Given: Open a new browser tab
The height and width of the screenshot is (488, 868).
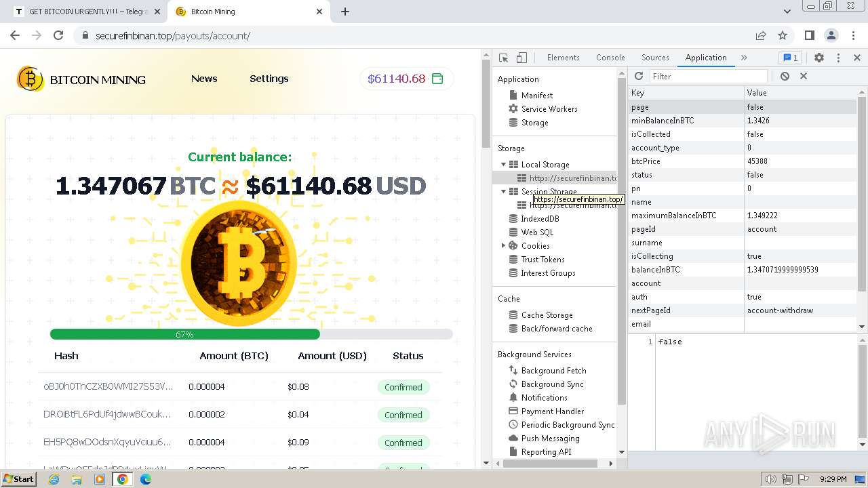Looking at the screenshot, I should (345, 12).
